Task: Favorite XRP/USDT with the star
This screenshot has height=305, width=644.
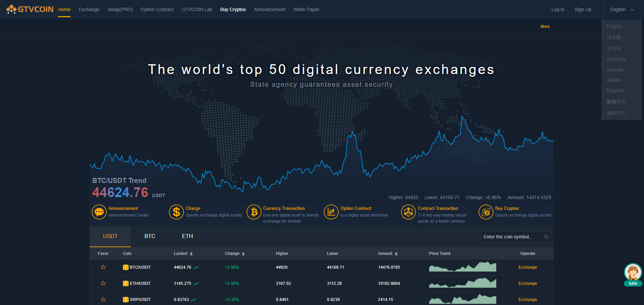Action: coord(103,300)
